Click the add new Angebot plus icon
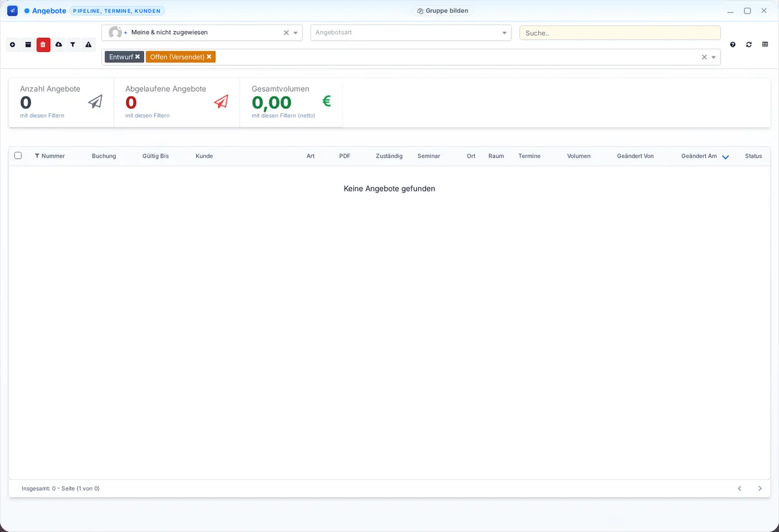The height and width of the screenshot is (532, 779). tap(12, 45)
